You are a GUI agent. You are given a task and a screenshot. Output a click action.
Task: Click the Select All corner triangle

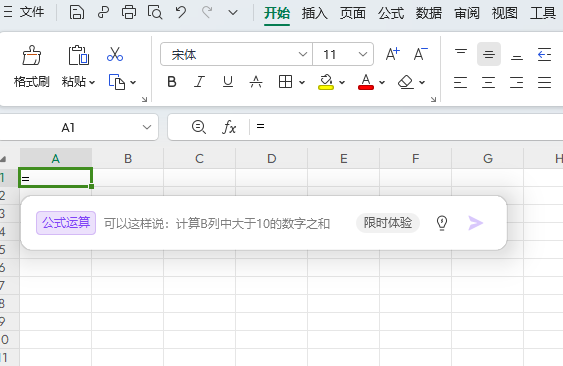click(4, 159)
